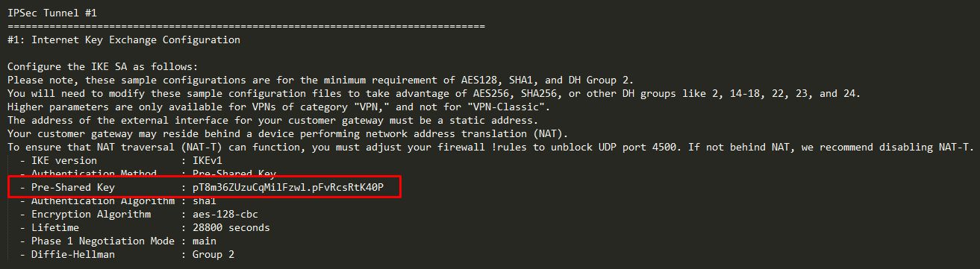Click the 'IPSec Tunnel #1' heading text
The height and width of the screenshot is (269, 980).
point(52,13)
